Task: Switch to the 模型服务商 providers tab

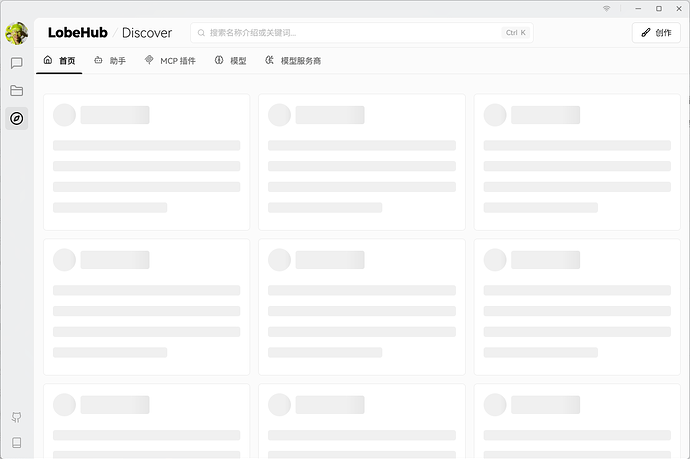Action: click(x=293, y=61)
